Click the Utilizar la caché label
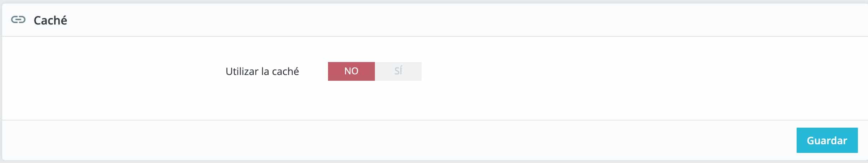The height and width of the screenshot is (163, 868). (x=262, y=71)
